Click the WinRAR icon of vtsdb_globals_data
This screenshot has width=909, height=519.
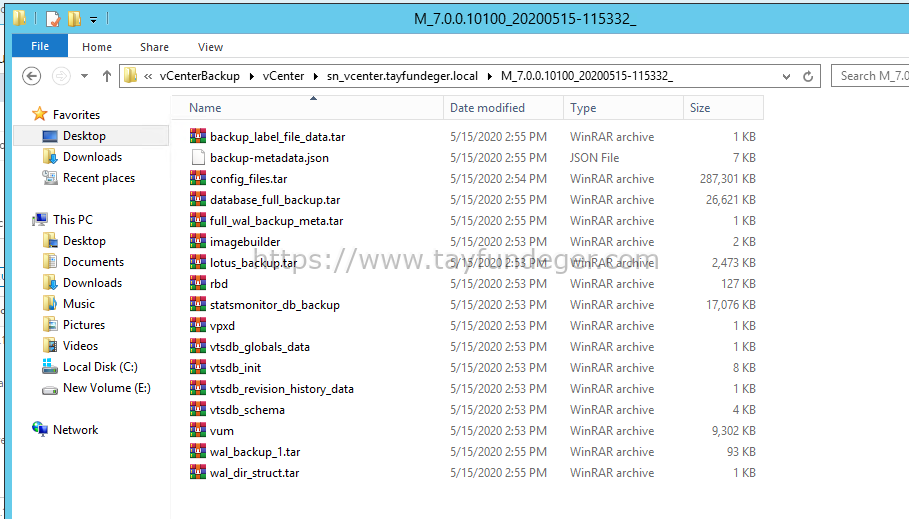[198, 346]
